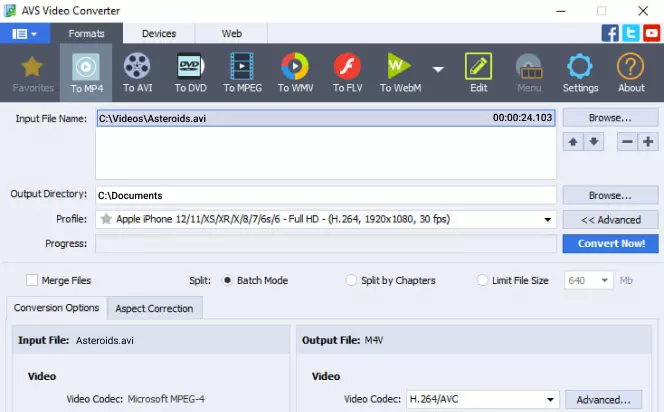Open video codec Advanced... settings
The image size is (664, 412).
pos(603,399)
